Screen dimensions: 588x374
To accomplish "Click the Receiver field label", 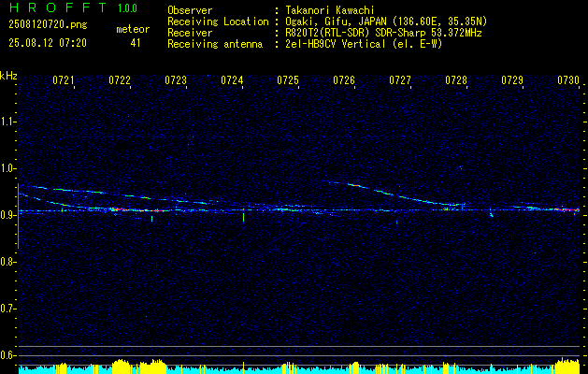I will pyautogui.click(x=190, y=33).
